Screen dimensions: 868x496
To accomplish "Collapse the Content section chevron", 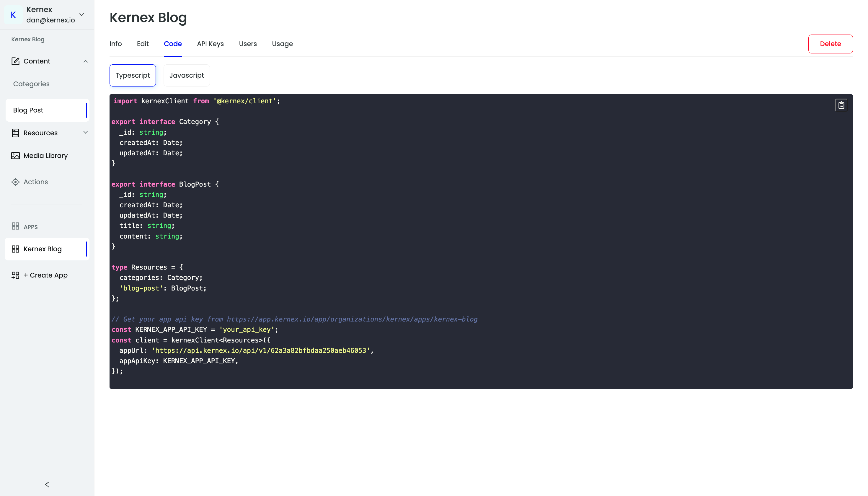I will 86,61.
